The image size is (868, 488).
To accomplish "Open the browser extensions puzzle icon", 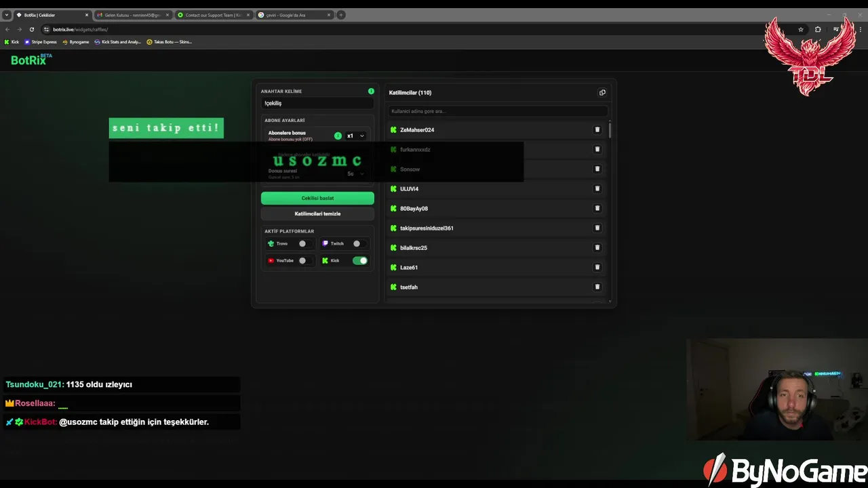I will (818, 29).
